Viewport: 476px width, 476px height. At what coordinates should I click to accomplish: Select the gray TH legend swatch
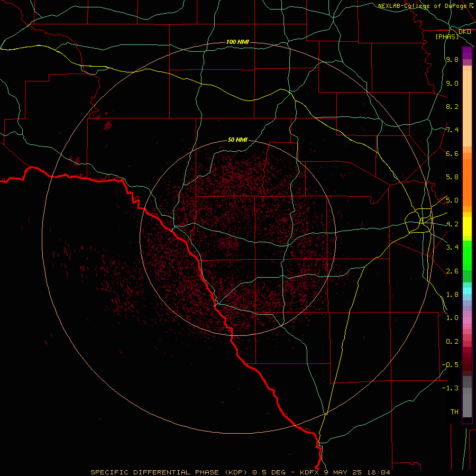coord(467,406)
